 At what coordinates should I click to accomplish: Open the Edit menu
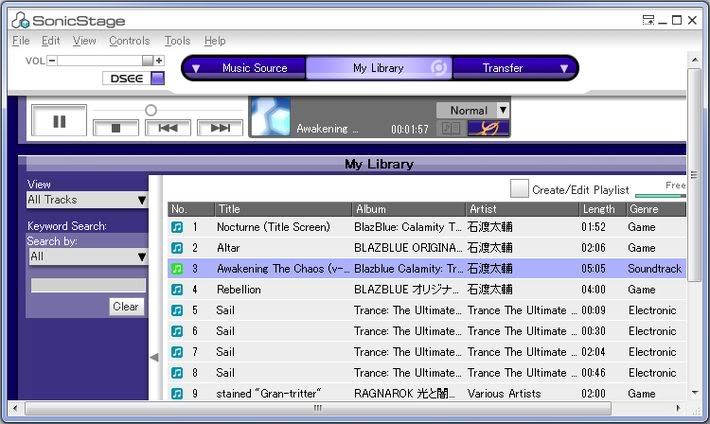pos(51,41)
